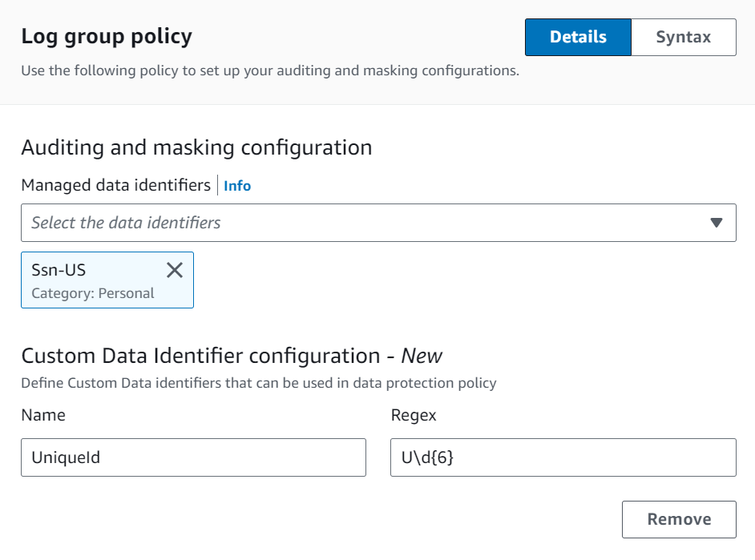Click the italic New word in heading

tap(422, 356)
